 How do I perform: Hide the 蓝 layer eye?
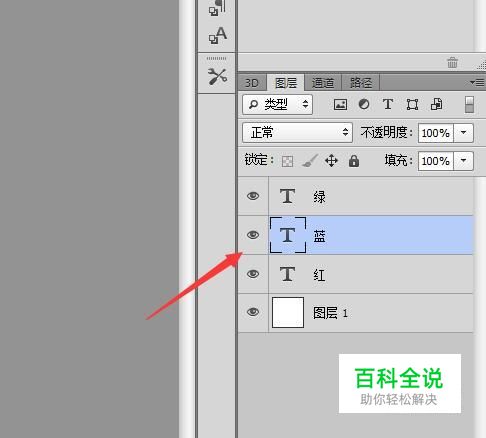(x=253, y=235)
